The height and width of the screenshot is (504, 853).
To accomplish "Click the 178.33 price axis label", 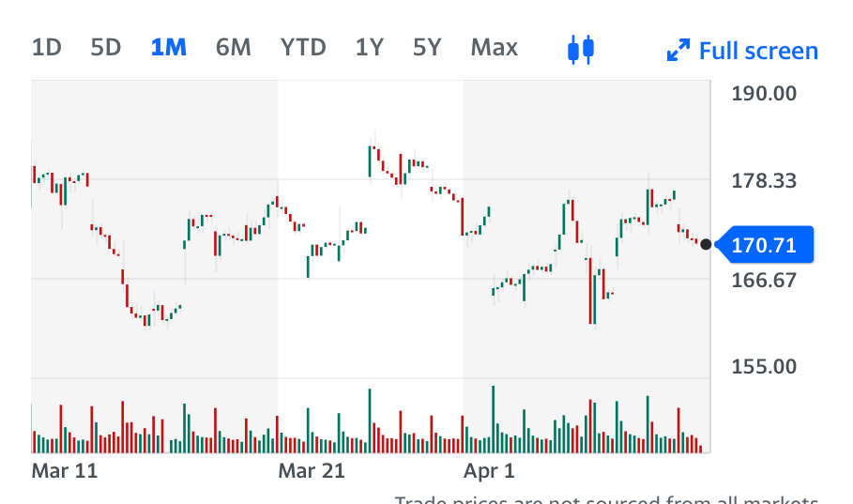I will click(764, 180).
